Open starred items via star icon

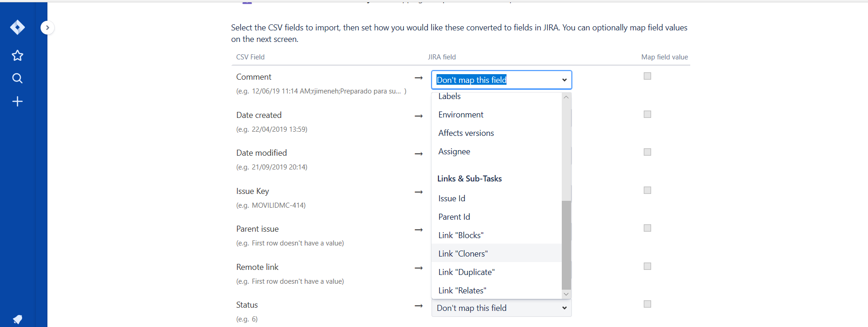(x=17, y=56)
